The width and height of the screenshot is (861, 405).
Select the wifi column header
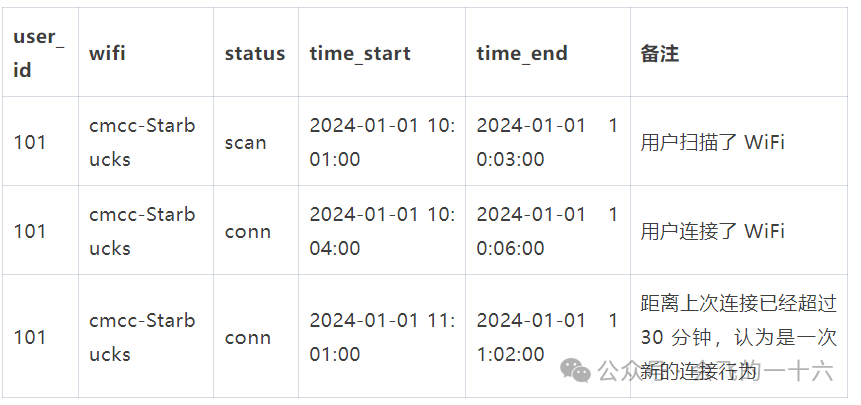point(108,53)
